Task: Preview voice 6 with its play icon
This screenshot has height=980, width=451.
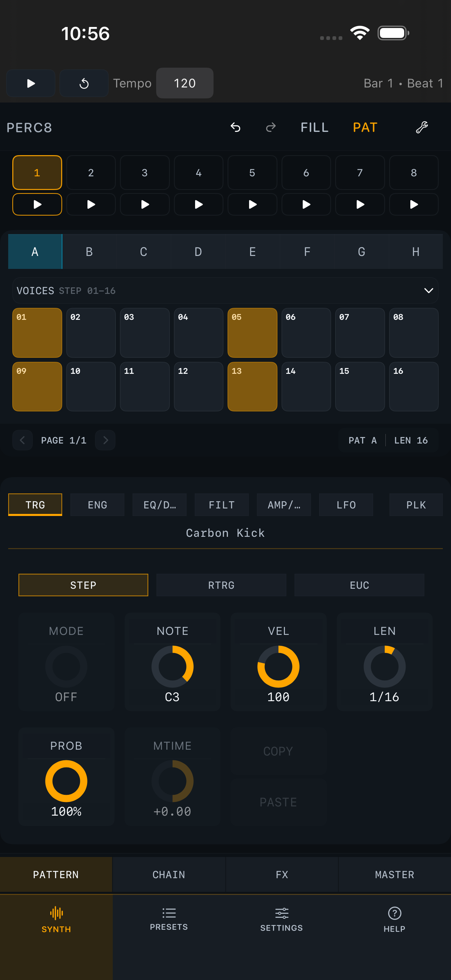Action: [306, 205]
